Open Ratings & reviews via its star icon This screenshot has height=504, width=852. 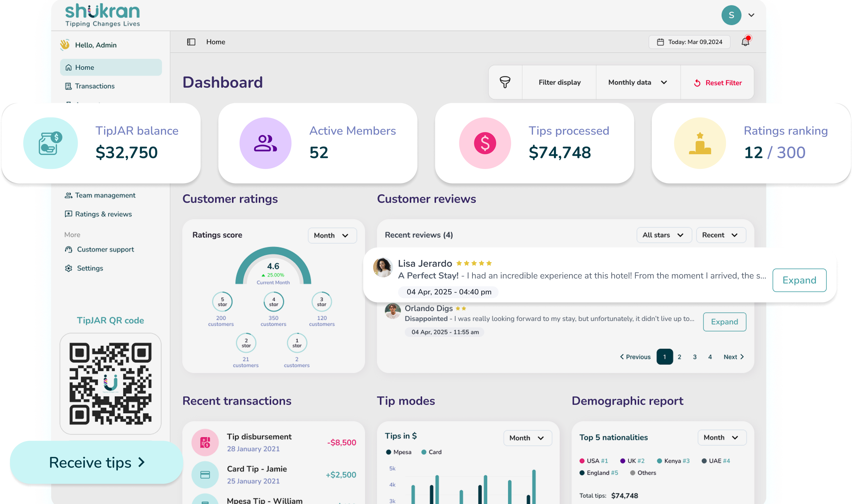tap(68, 214)
